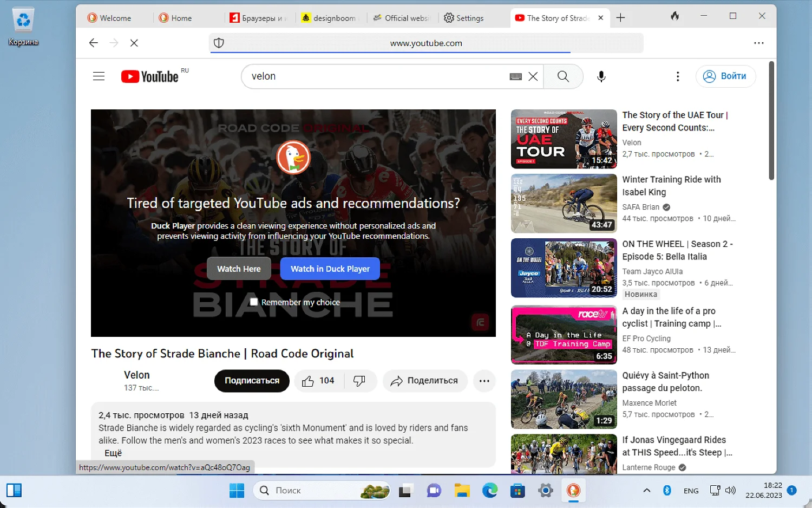This screenshot has height=508, width=812.
Task: Open the browser's three-dot menu
Action: coord(758,43)
